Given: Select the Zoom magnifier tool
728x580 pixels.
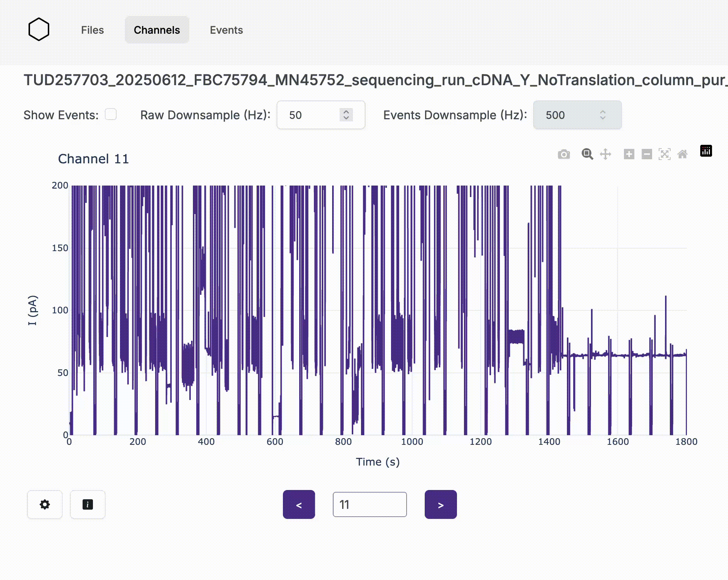Looking at the screenshot, I should coord(587,154).
